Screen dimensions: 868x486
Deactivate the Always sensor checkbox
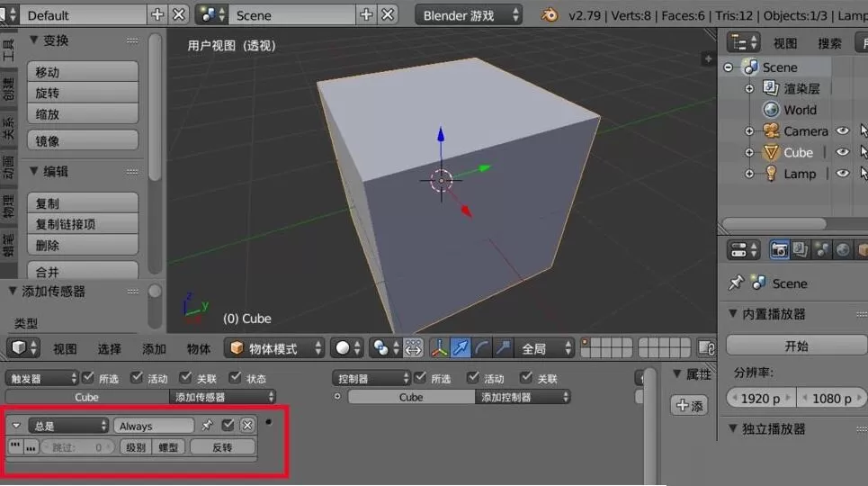[x=228, y=425]
